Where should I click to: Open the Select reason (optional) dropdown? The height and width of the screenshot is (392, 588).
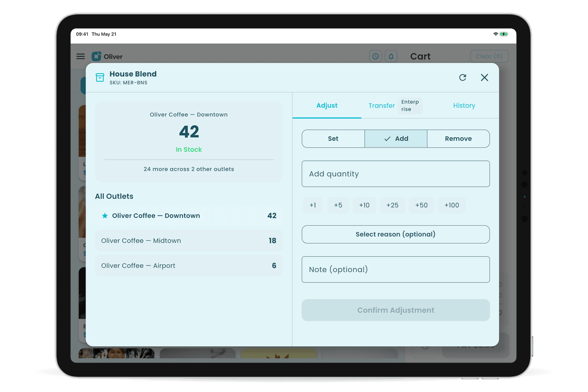[x=396, y=235]
